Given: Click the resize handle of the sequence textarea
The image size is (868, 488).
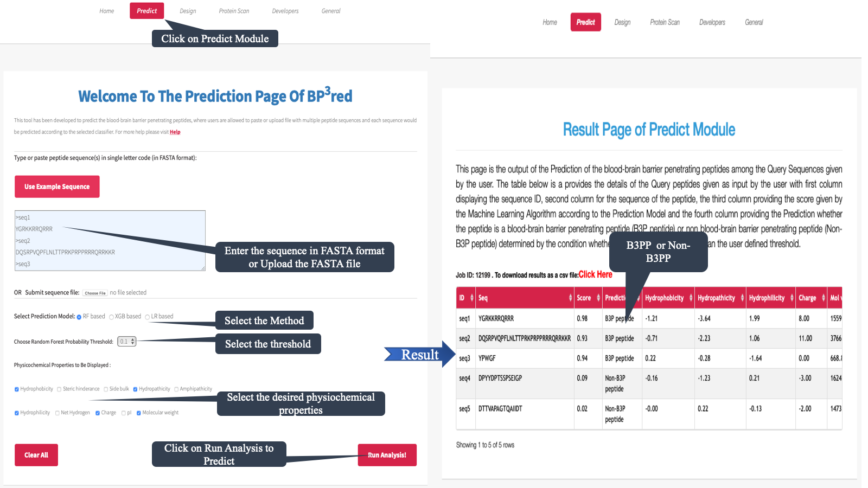Looking at the screenshot, I should click(x=203, y=268).
